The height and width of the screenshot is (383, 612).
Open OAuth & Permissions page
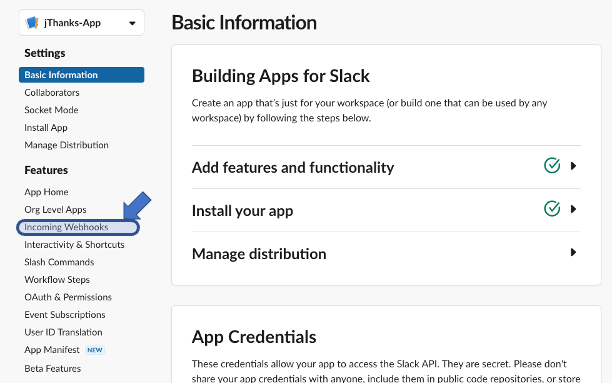click(68, 297)
